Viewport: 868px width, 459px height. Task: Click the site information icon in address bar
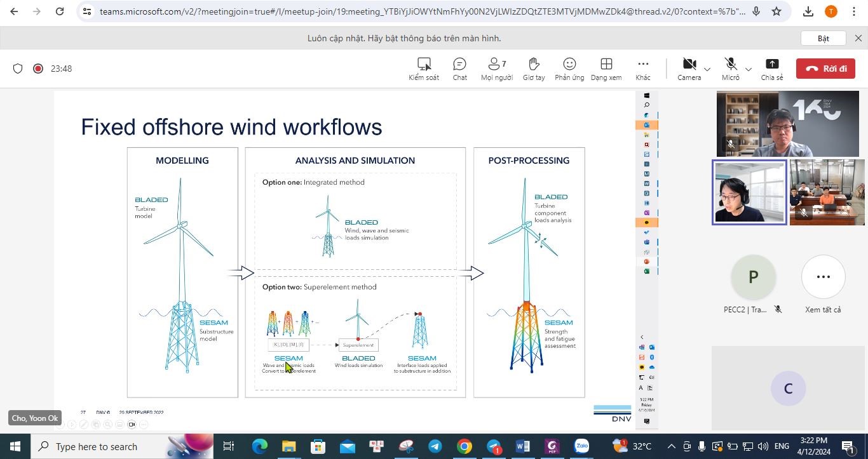click(x=88, y=11)
